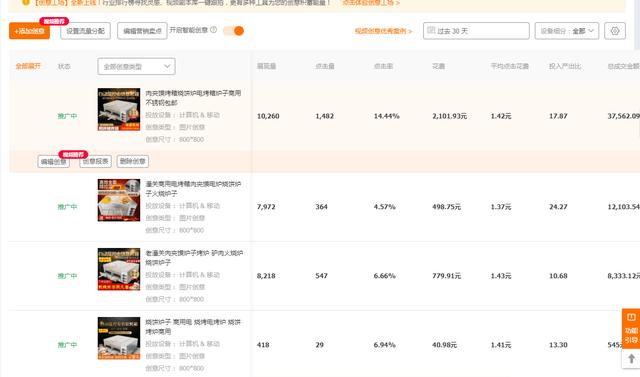This screenshot has width=640, height=377.
Task: Toggle the 开启智能创意 switch
Action: (x=233, y=31)
